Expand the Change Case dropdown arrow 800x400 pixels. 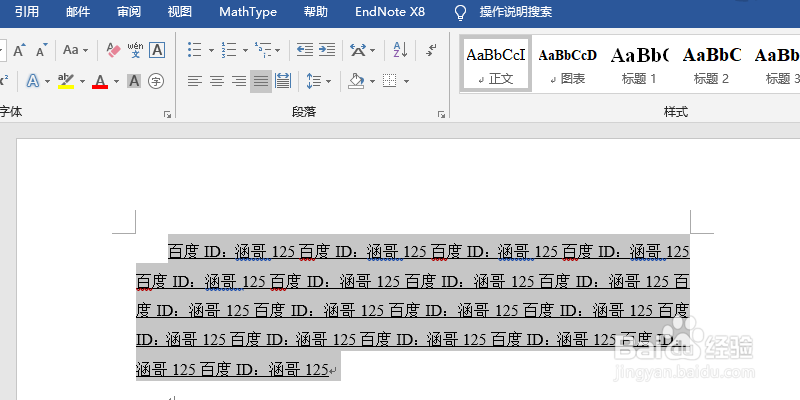tap(85, 51)
